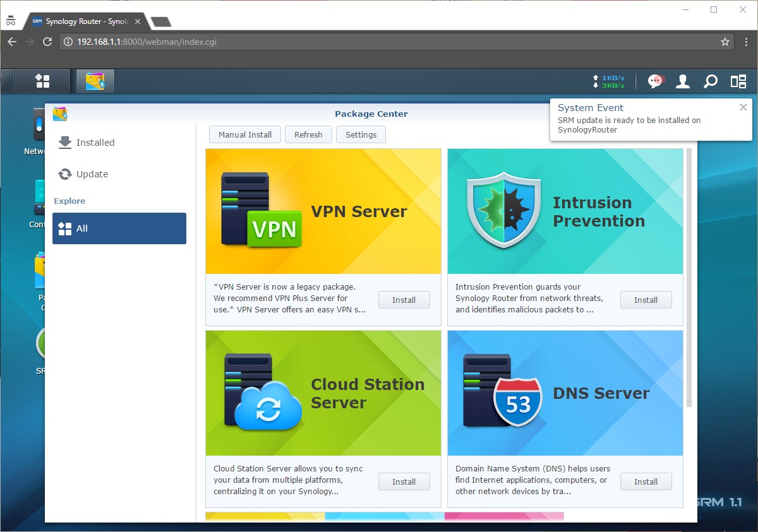Click the network upload/download speed indicator

coord(608,81)
